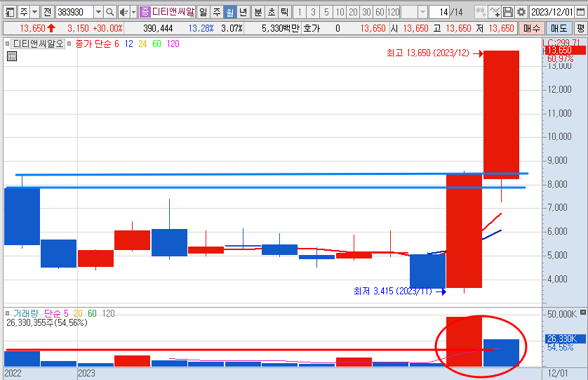The width and height of the screenshot is (588, 380).
Task: Switch chart to second 초 period
Action: tap(272, 13)
